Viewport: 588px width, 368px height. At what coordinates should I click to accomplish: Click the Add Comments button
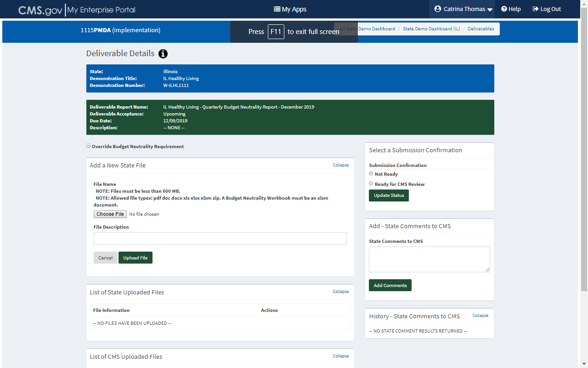click(x=390, y=285)
